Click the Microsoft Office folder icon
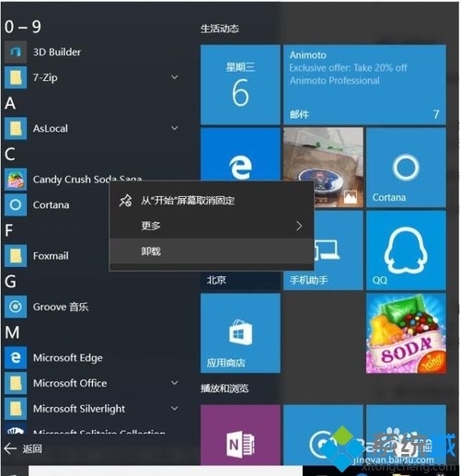 [16, 383]
